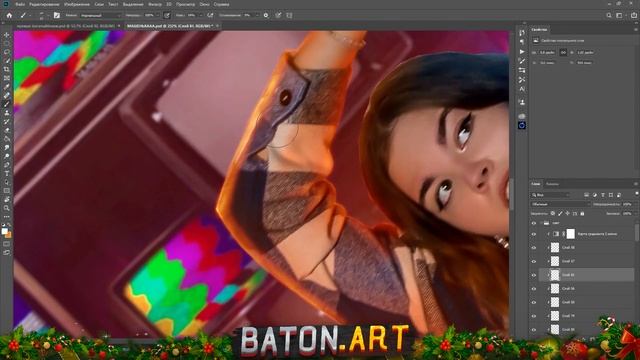The image size is (640, 360).
Task: Select the Brush tool in the toolbar
Action: 7,104
